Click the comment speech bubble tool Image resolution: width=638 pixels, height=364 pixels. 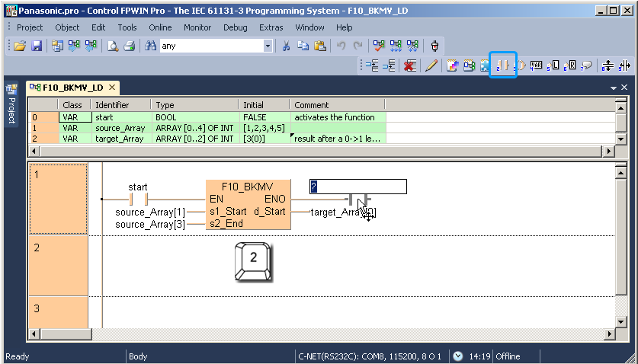click(586, 65)
